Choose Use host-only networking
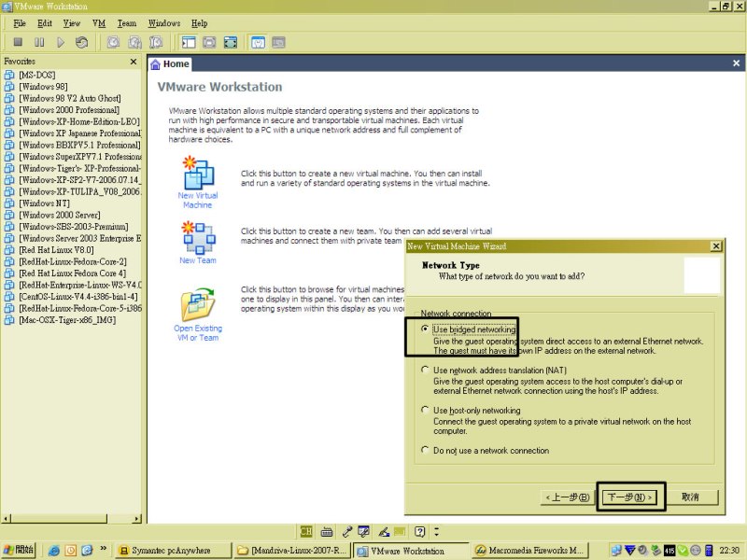The height and width of the screenshot is (560, 747). pos(426,410)
